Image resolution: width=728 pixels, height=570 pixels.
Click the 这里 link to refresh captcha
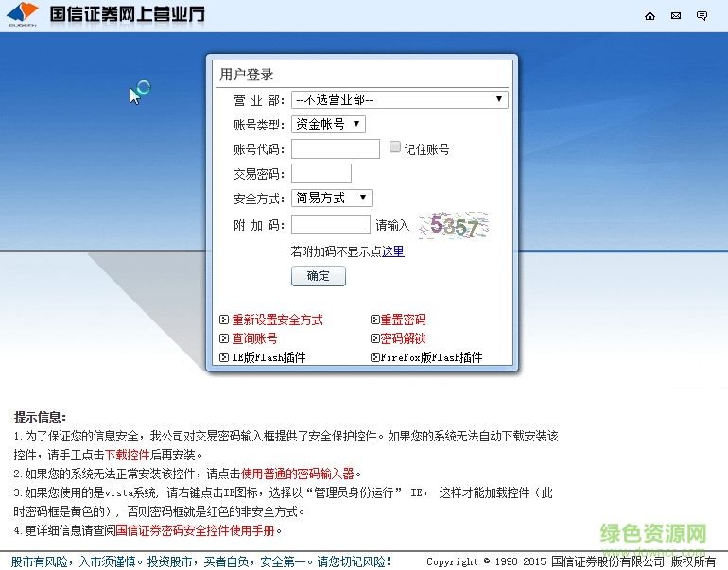(392, 251)
